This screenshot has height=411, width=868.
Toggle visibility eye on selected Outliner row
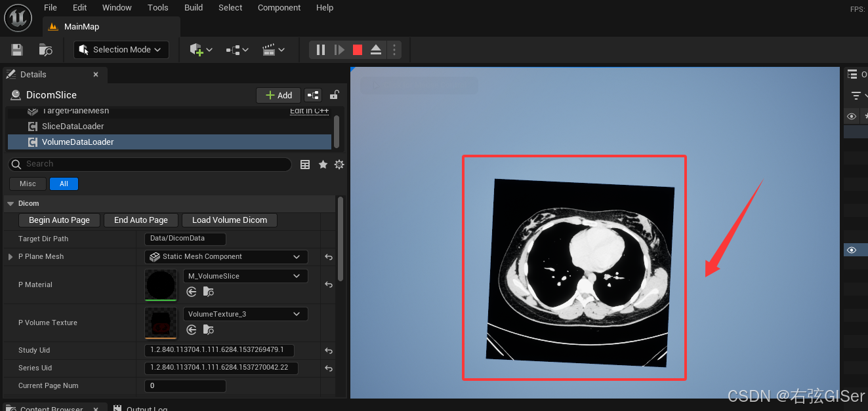(852, 250)
